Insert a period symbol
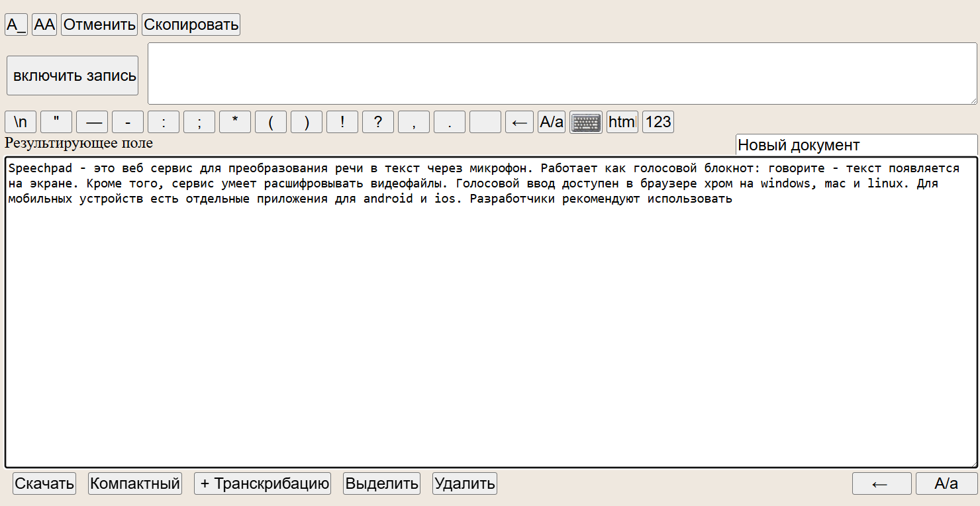980x506 pixels. pos(450,122)
